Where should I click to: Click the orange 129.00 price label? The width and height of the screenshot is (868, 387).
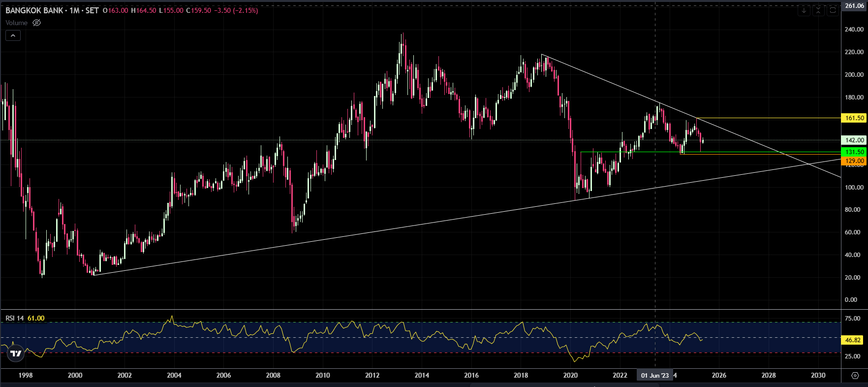pyautogui.click(x=854, y=161)
